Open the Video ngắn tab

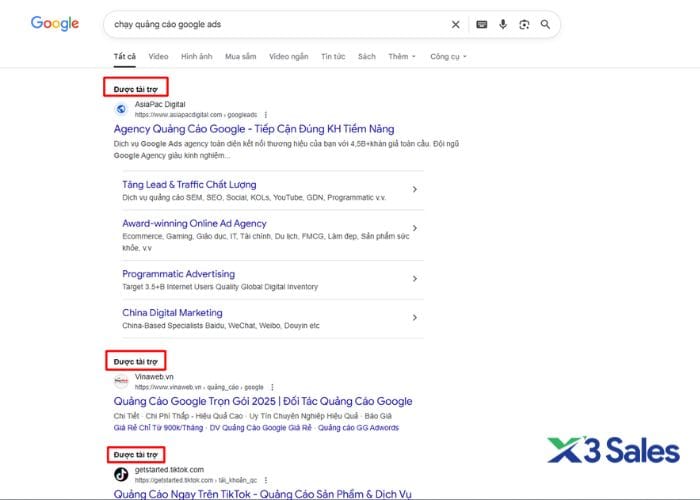(x=288, y=57)
